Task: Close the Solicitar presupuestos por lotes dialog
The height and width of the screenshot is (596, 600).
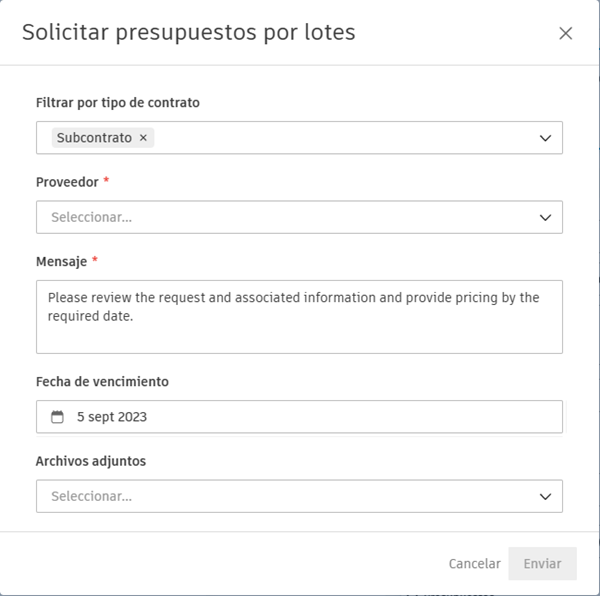Action: pos(565,33)
